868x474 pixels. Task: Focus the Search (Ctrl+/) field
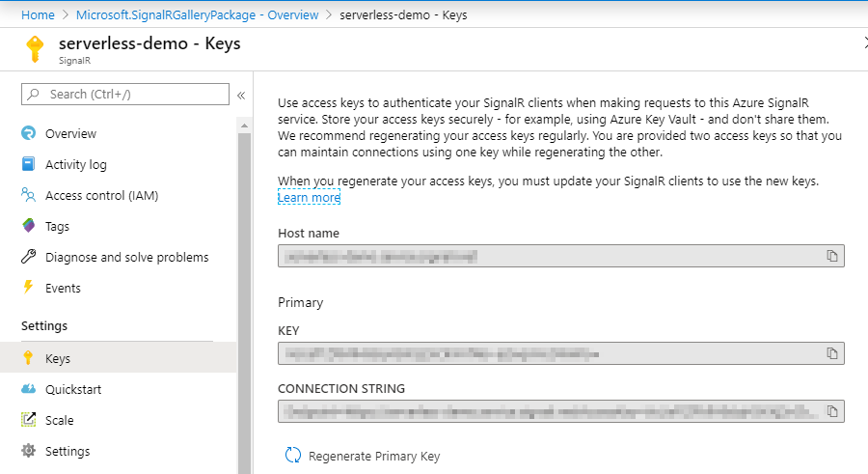click(125, 95)
